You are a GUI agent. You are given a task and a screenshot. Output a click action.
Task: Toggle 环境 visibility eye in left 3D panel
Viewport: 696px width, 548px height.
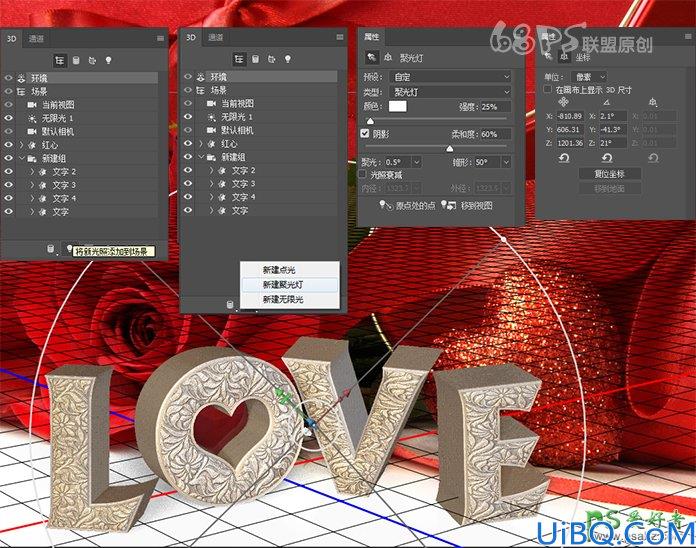click(8, 78)
